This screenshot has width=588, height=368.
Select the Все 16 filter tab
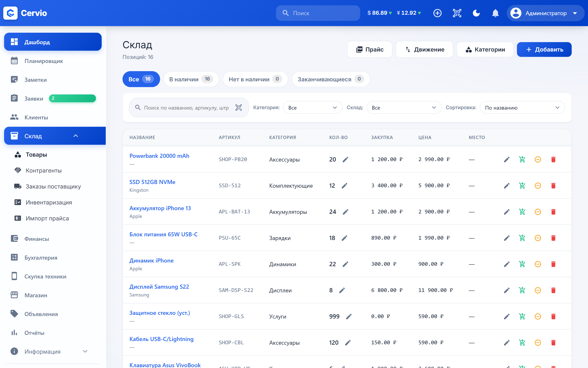[141, 79]
